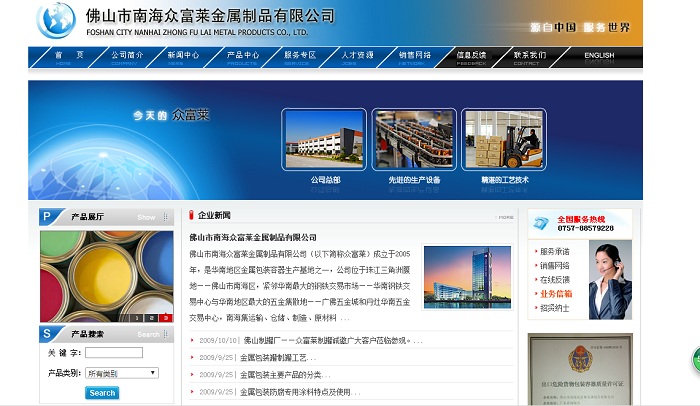
Task: Open the 服务承诺 sidebar link
Action: click(x=555, y=252)
